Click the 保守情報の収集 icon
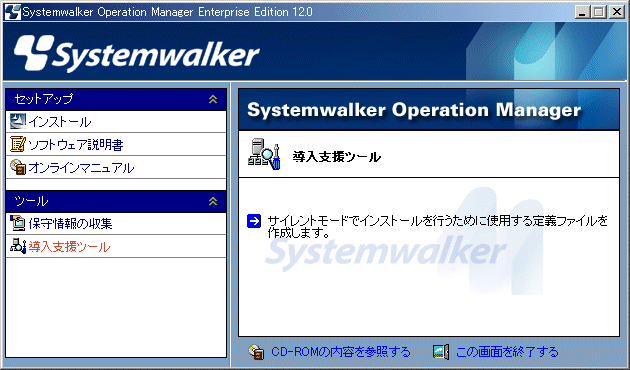 (18, 223)
